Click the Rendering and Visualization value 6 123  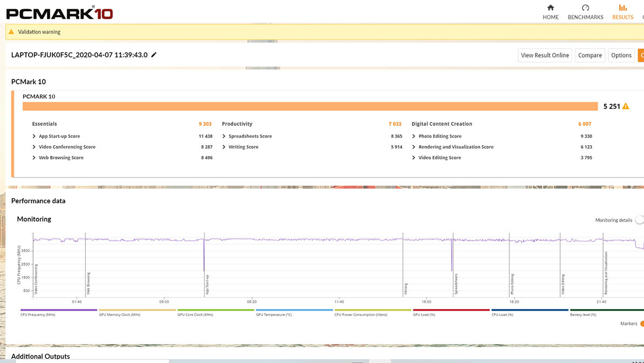pyautogui.click(x=586, y=147)
